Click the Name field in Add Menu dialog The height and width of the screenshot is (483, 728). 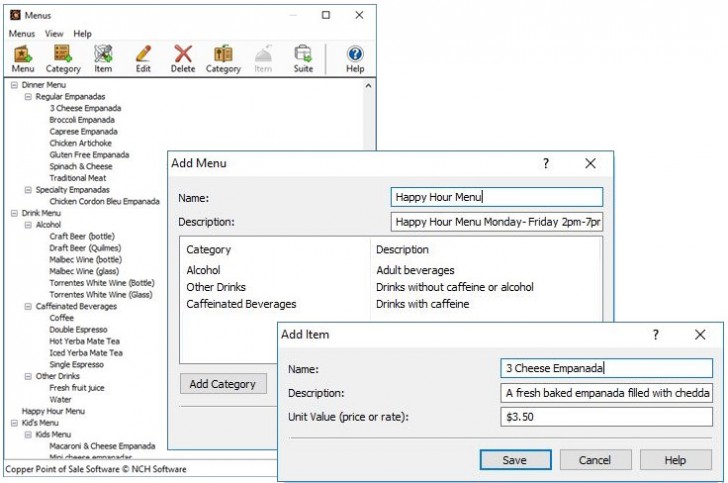497,197
